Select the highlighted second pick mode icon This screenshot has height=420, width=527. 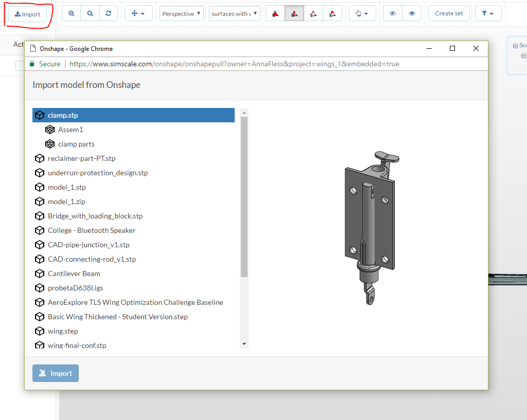pos(294,14)
